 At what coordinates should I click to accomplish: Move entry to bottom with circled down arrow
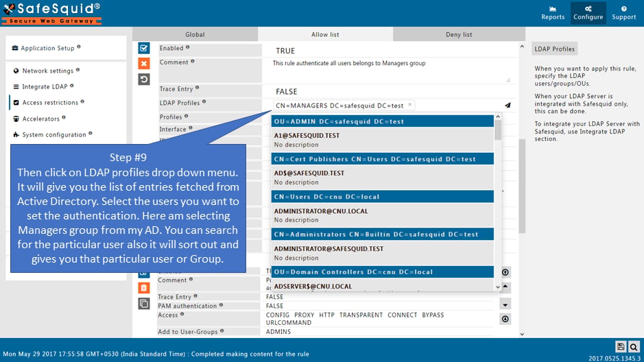[505, 319]
